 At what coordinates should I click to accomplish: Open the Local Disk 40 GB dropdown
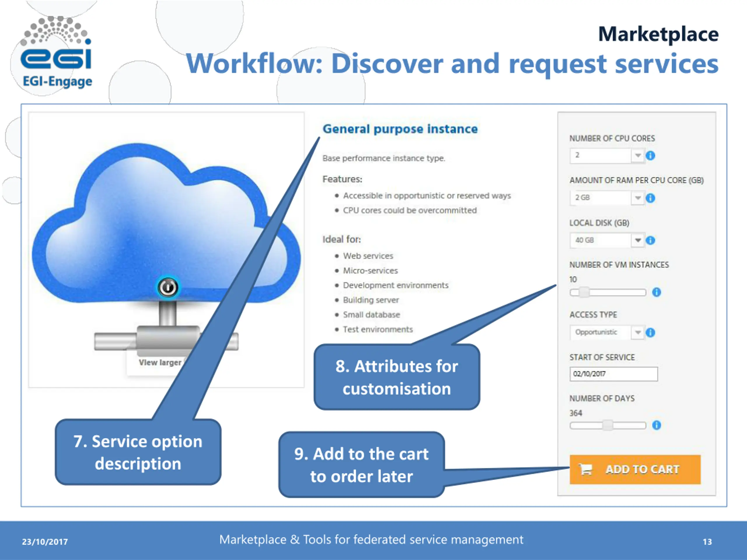click(x=607, y=240)
